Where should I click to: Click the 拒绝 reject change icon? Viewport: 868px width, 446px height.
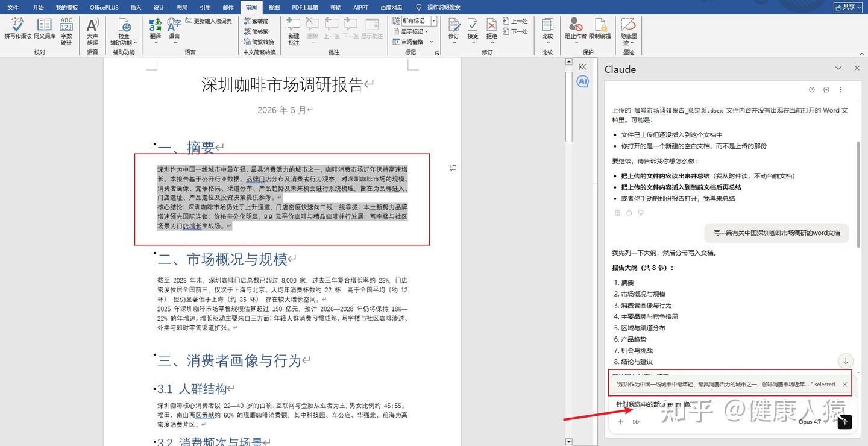492,25
